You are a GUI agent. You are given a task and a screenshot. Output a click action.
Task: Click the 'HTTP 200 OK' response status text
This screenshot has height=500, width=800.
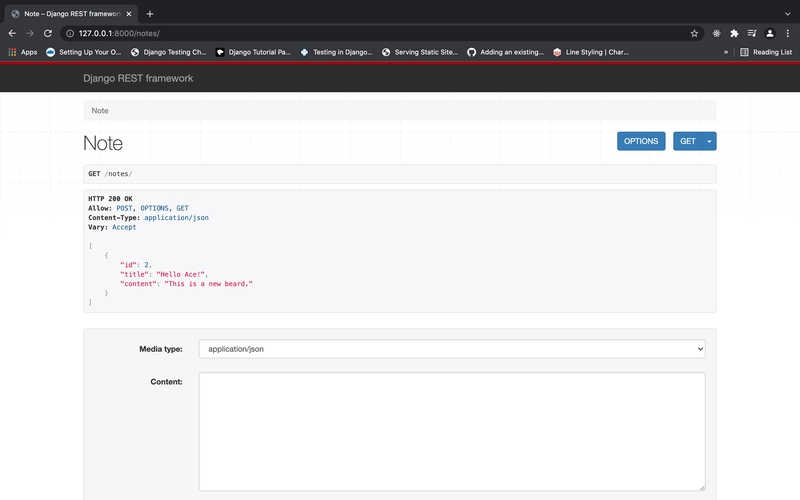click(110, 198)
